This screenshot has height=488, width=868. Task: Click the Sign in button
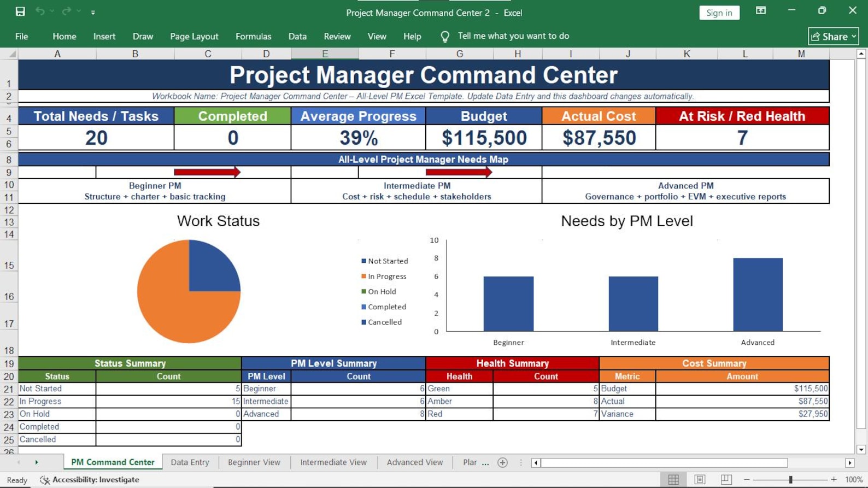(x=719, y=13)
